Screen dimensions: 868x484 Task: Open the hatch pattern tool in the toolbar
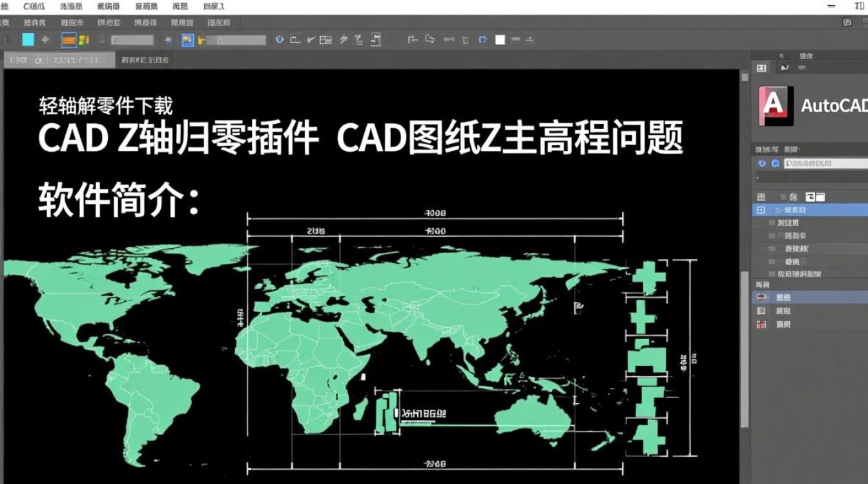click(325, 40)
